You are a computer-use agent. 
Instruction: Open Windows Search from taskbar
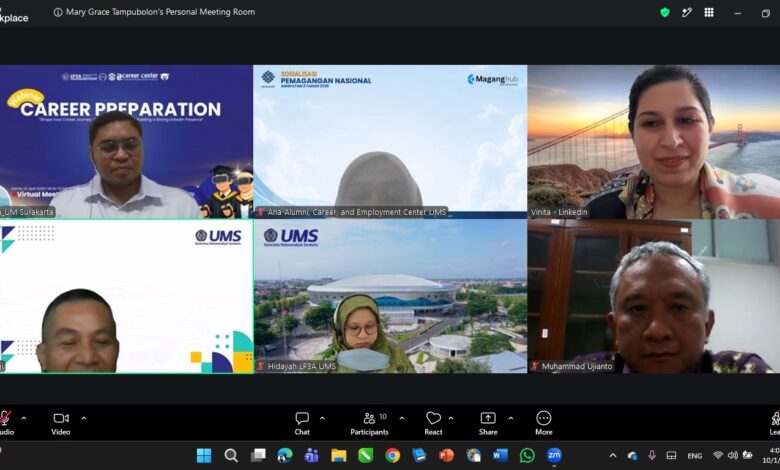[231, 455]
